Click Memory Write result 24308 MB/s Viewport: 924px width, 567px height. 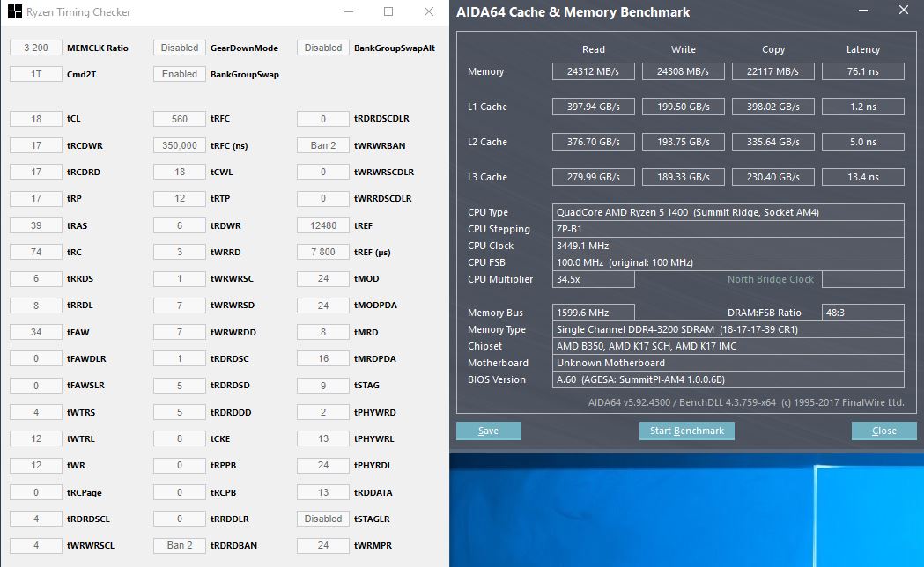click(x=683, y=71)
